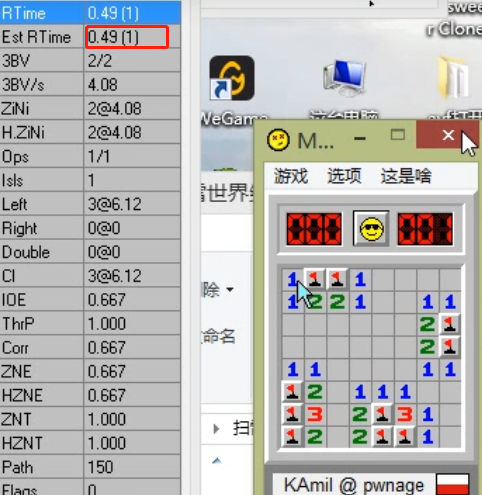Click the sunglasses smiley face reset button
Screen dimensions: 482x495
coord(371,229)
